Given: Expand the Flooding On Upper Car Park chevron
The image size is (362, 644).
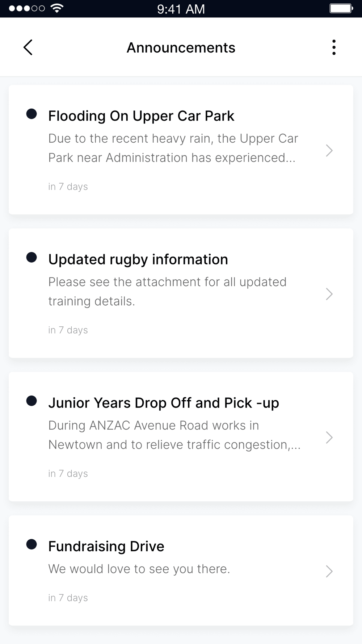Looking at the screenshot, I should [329, 151].
